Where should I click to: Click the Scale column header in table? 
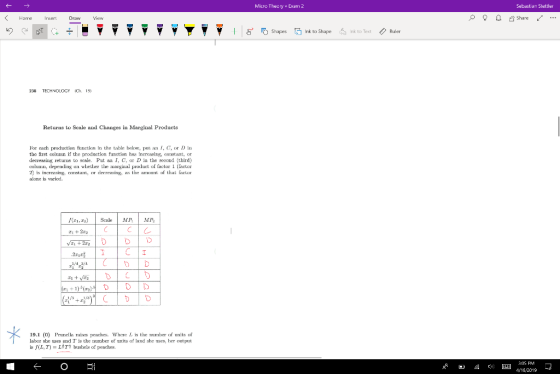[106, 220]
